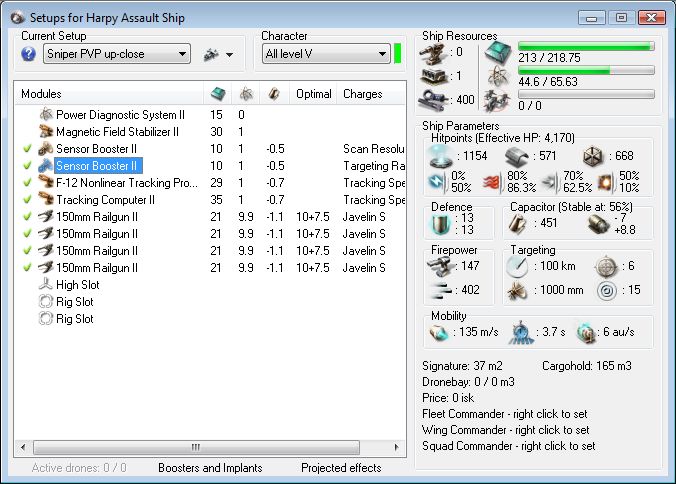Screen dimensions: 676x484
Task: Click the Active drones label
Action: pos(79,468)
